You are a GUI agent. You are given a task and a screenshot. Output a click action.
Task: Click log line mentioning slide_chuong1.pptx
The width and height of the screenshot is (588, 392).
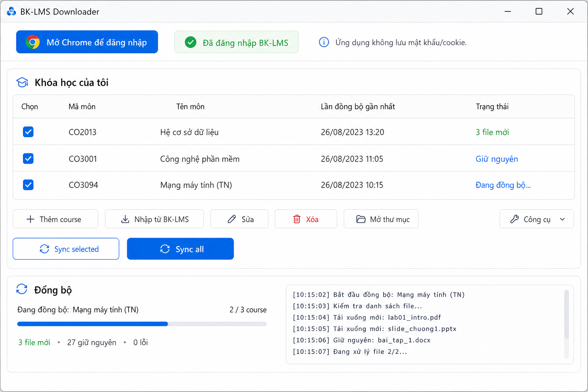coord(374,329)
